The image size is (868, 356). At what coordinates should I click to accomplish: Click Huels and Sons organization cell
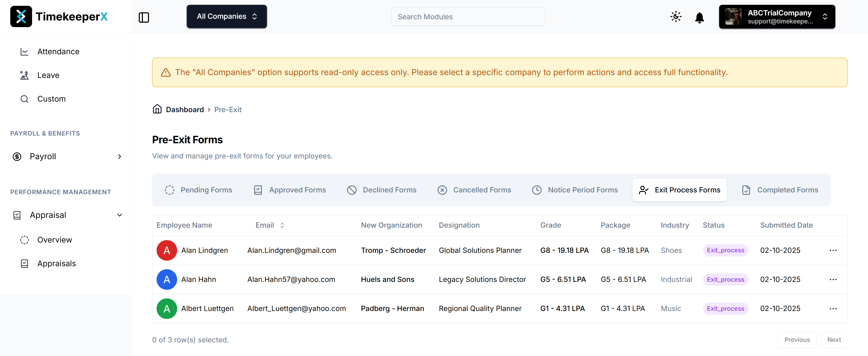click(x=387, y=279)
